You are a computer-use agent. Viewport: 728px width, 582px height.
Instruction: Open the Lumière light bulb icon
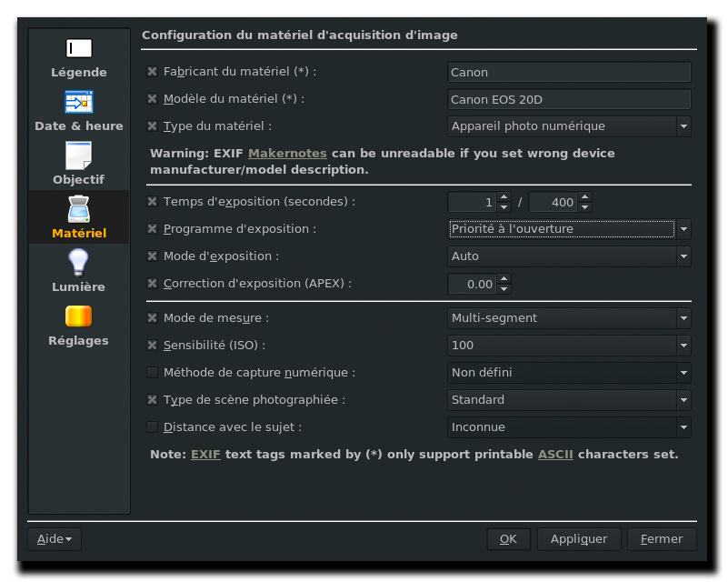coord(78,263)
